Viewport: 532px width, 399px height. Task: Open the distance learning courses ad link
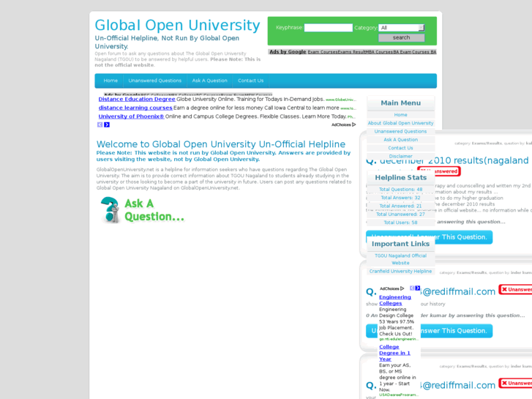pyautogui.click(x=135, y=108)
